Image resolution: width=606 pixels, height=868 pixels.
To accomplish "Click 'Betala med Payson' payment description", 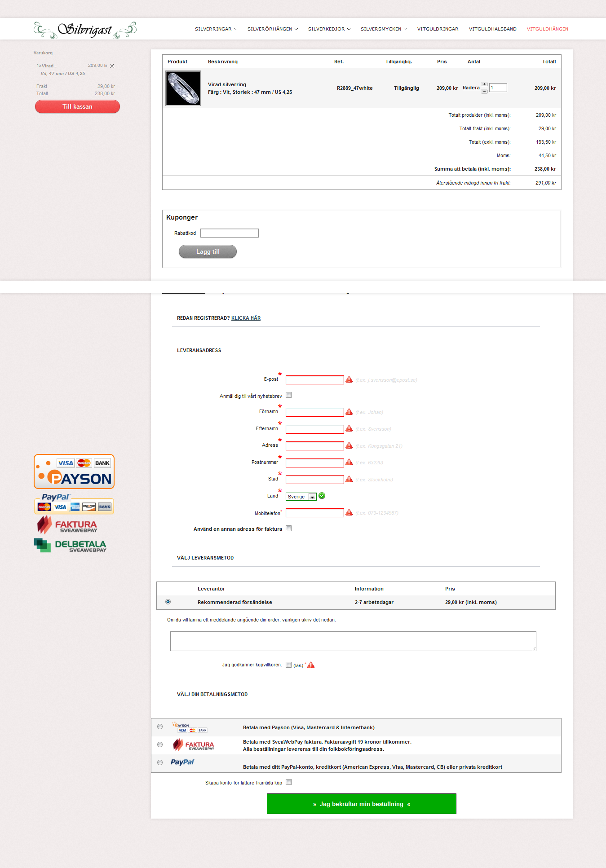I will pos(309,727).
